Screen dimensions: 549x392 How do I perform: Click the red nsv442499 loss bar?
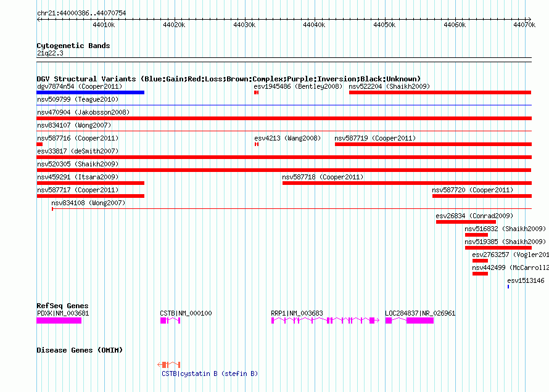coord(480,274)
